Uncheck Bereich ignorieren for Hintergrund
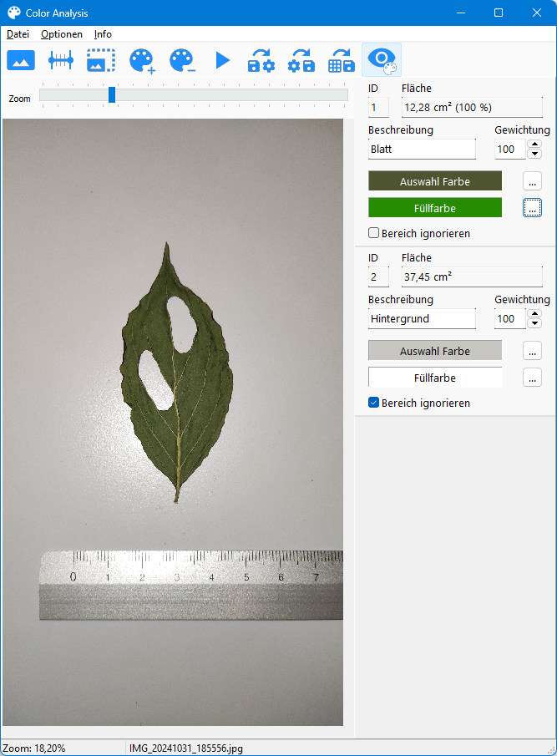The image size is (557, 756). pos(374,403)
